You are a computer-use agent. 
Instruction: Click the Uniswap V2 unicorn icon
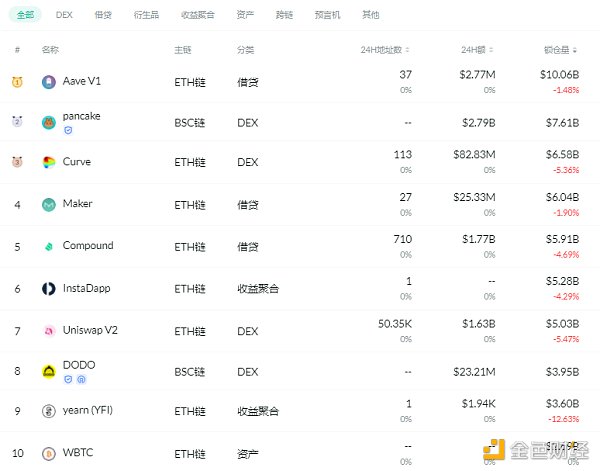point(49,331)
